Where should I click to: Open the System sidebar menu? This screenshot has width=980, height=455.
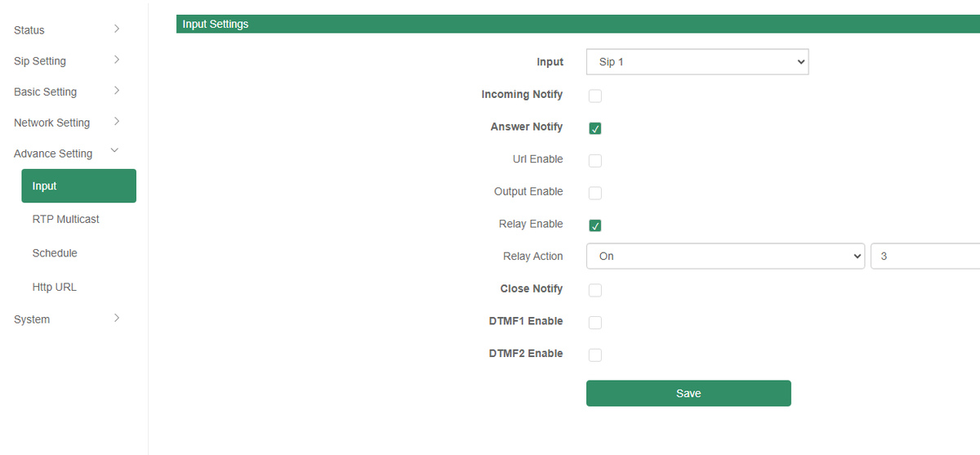[32, 319]
